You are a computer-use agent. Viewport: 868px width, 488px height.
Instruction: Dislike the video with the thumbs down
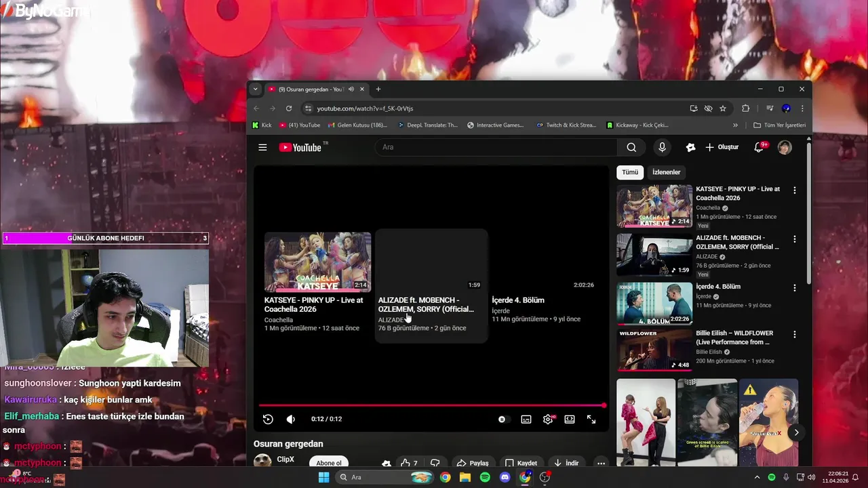(x=435, y=463)
